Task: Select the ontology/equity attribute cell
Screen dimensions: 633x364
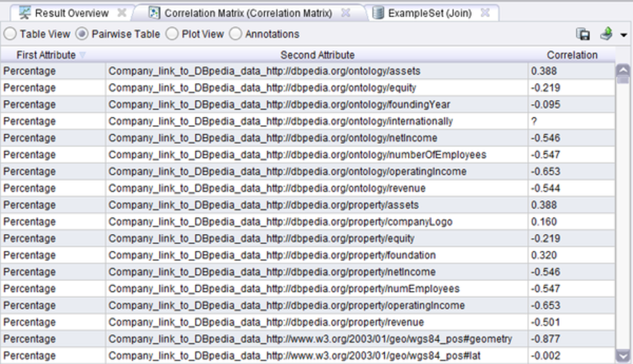Action: [x=317, y=88]
